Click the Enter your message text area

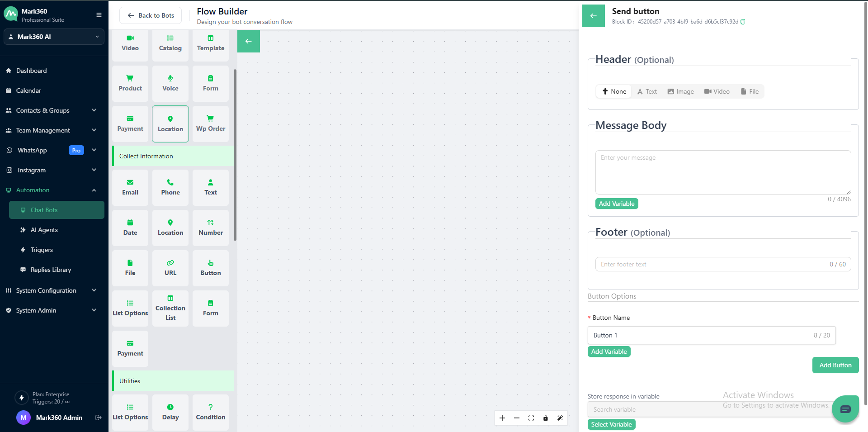click(x=722, y=172)
